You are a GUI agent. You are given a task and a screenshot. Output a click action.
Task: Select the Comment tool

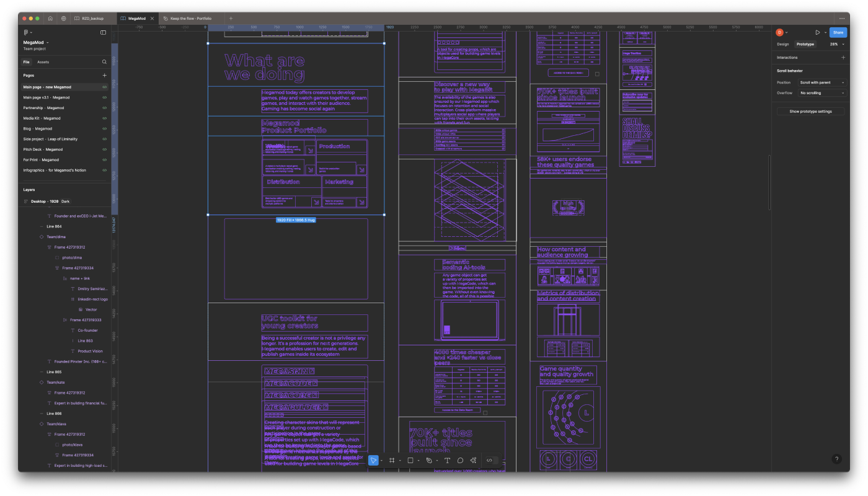tap(460, 460)
